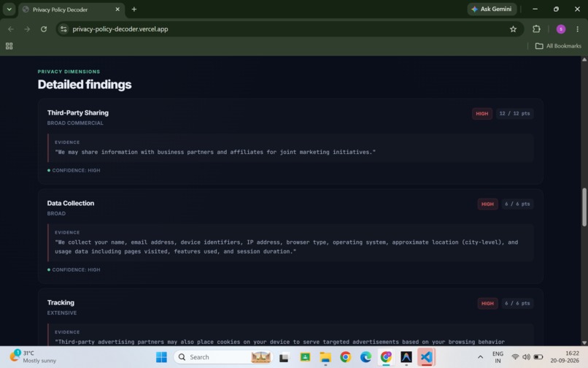Open the active Chrome profile taskbar icon

[x=386, y=357]
